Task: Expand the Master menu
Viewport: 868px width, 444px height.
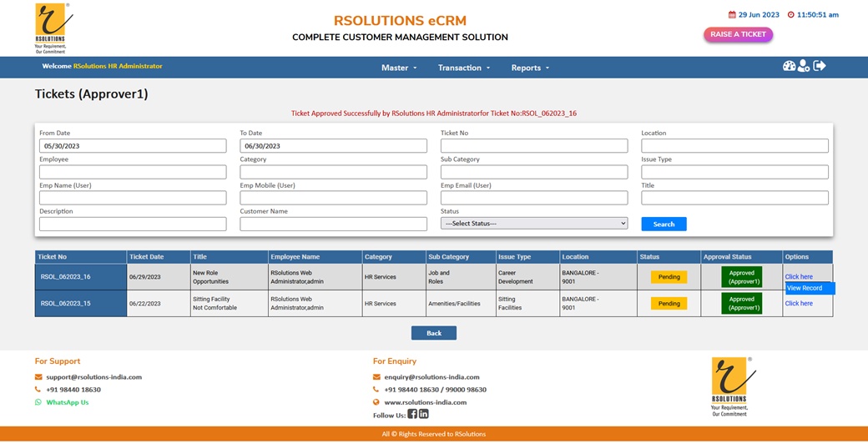Action: click(398, 68)
